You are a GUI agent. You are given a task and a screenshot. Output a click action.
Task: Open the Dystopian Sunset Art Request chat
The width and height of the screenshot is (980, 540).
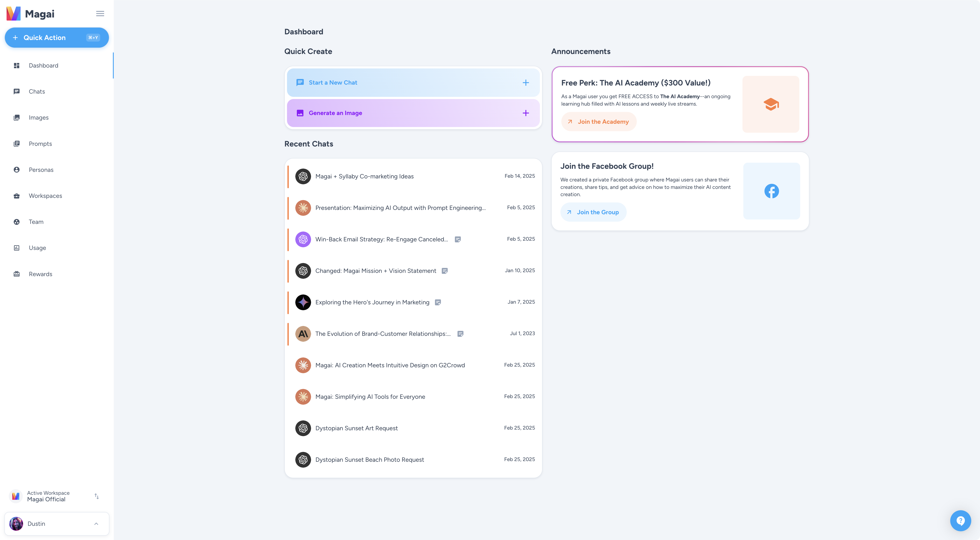point(357,428)
